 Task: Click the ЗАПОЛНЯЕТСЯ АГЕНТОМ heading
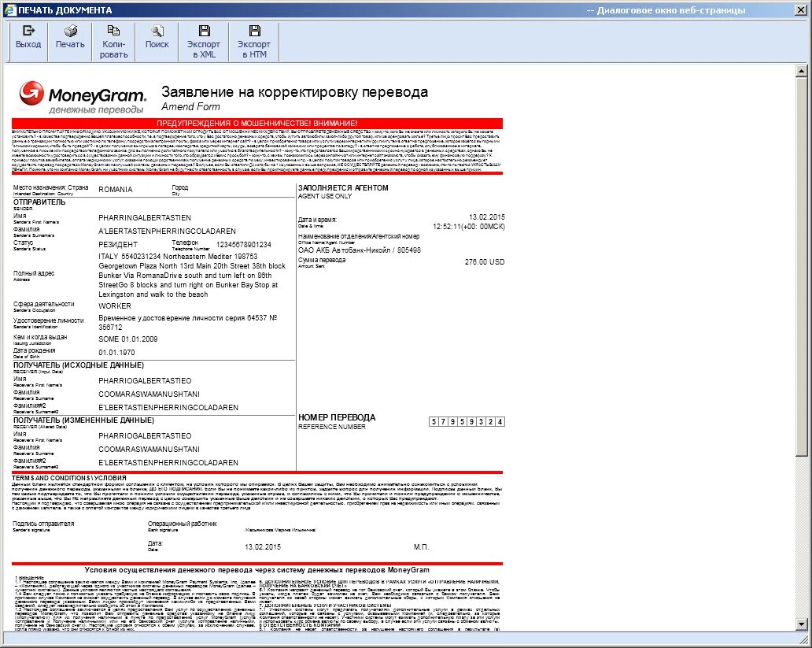pos(343,187)
